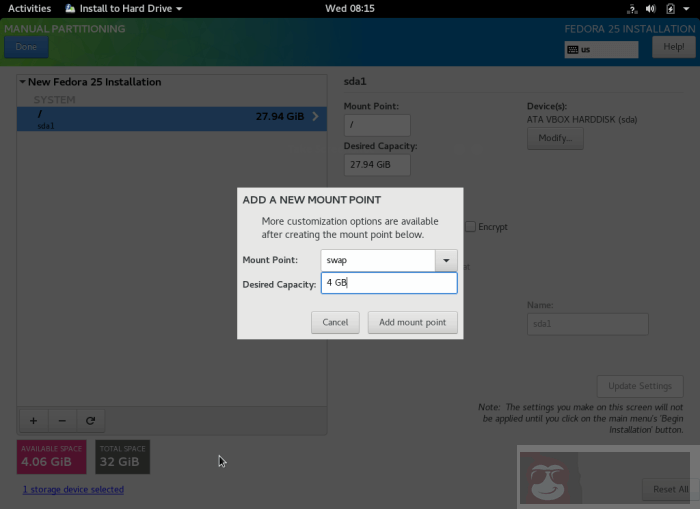Open the Mount Point dropdown arrow in dialog

(x=446, y=260)
